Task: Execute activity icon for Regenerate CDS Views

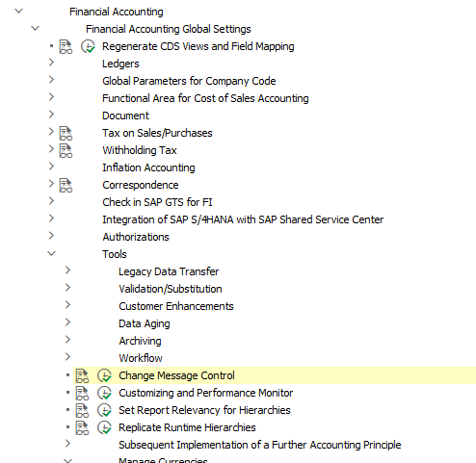Action: click(88, 46)
